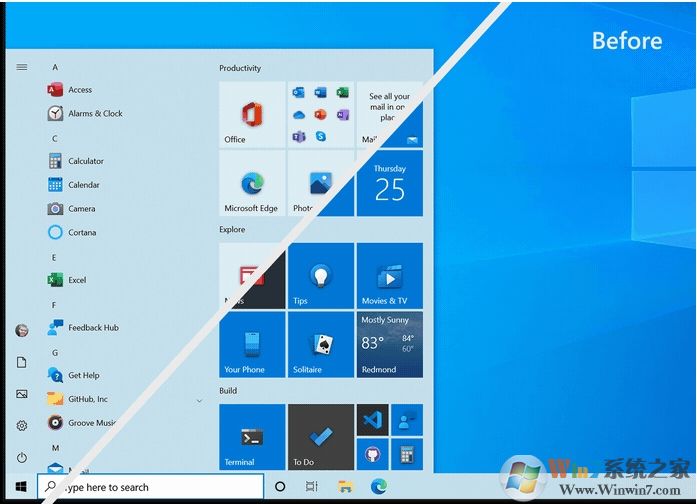697x504 pixels.
Task: Open the Power options button
Action: tap(21, 457)
